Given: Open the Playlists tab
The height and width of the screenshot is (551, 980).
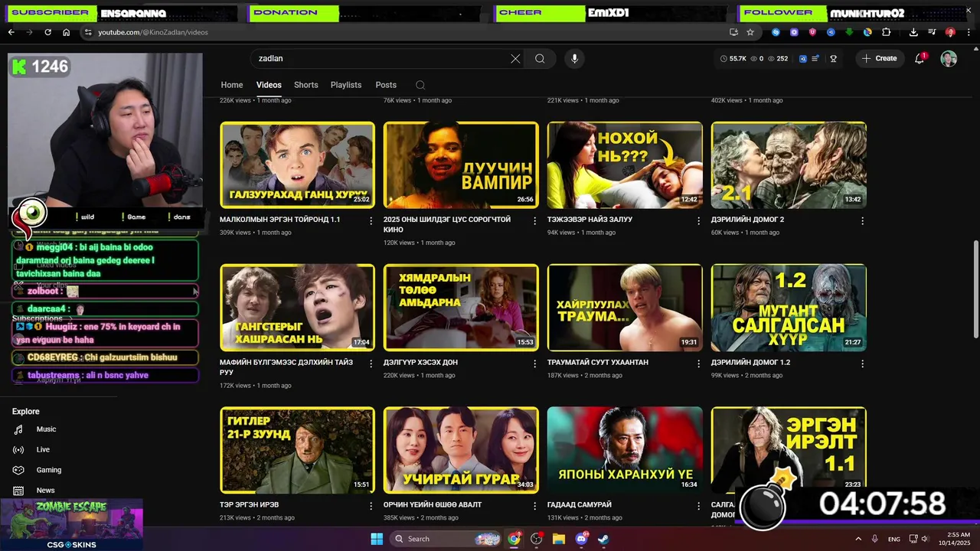Looking at the screenshot, I should click(346, 85).
